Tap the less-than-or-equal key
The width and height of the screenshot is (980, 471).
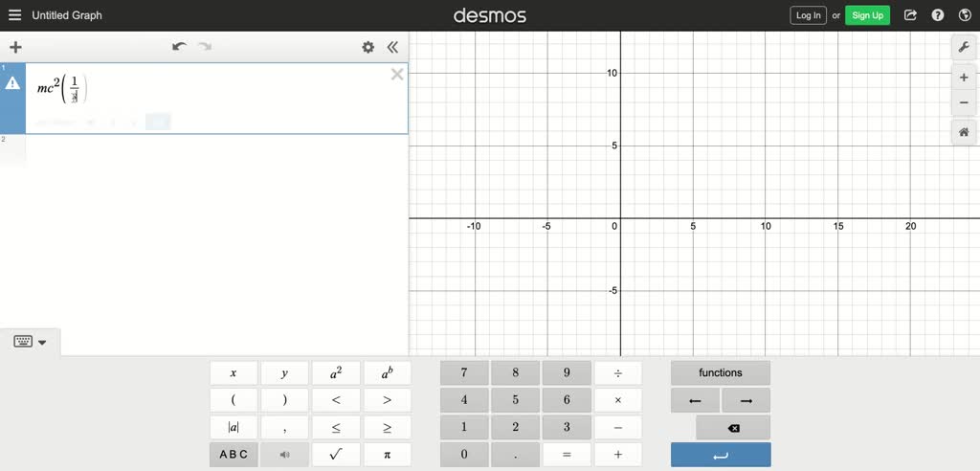point(336,428)
